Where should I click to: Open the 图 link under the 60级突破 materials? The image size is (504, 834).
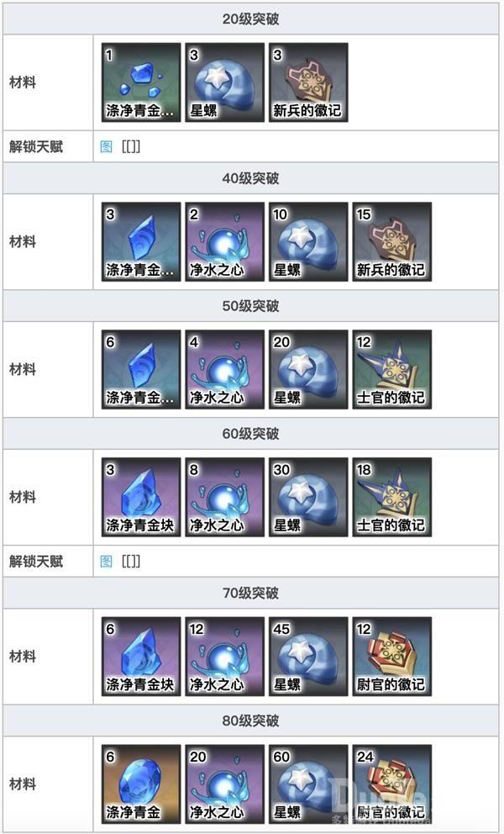pos(107,561)
